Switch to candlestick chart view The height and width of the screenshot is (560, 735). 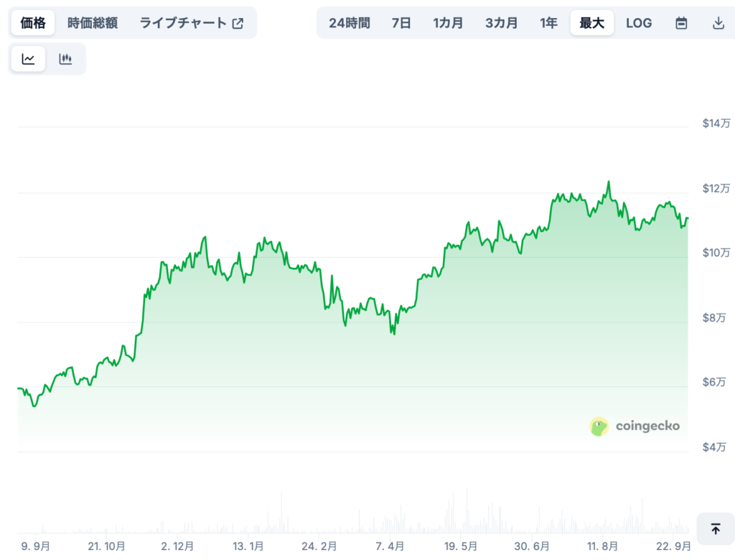point(65,59)
